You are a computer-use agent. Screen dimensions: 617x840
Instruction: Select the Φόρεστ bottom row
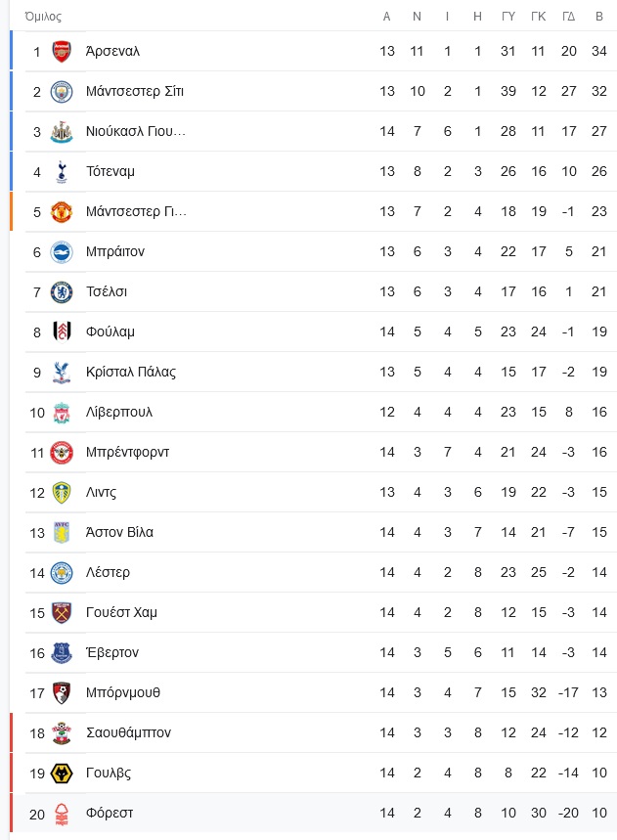314,814
